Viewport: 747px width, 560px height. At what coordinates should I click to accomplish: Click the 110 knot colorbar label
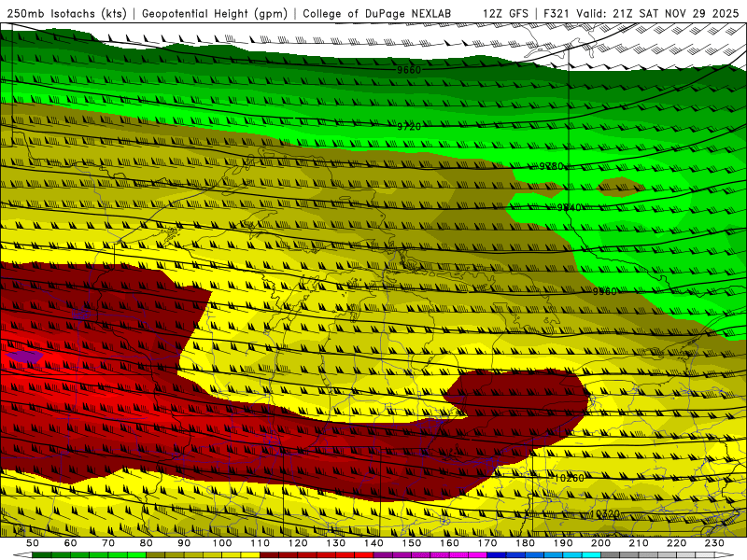click(x=261, y=543)
